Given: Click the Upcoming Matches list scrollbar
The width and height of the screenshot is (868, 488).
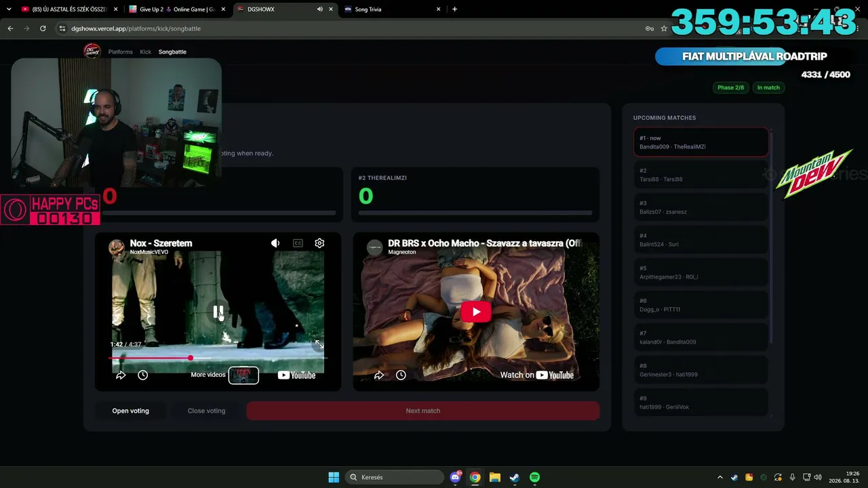Looking at the screenshot, I should point(772,237).
